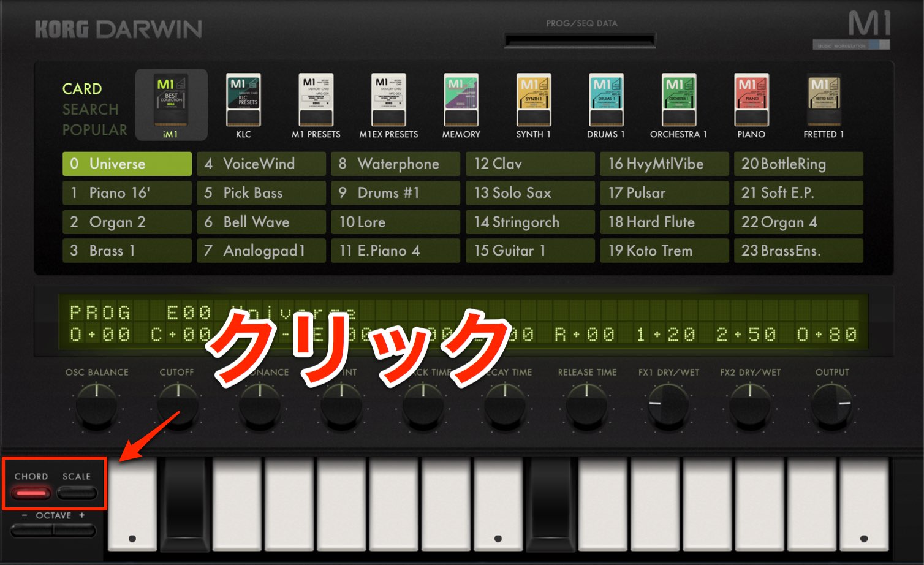
Task: Select the SYNTH 1 card
Action: coord(534,105)
